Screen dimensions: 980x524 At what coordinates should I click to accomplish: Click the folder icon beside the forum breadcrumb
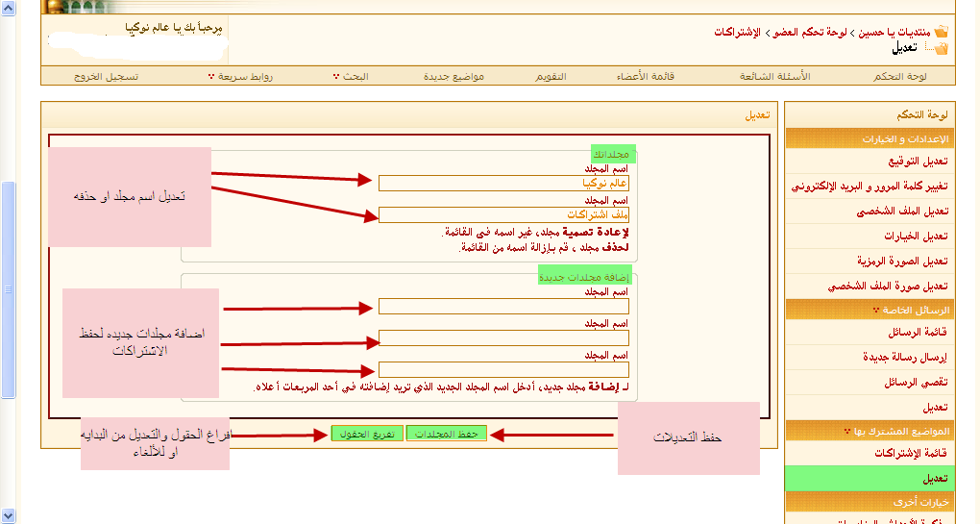(941, 32)
